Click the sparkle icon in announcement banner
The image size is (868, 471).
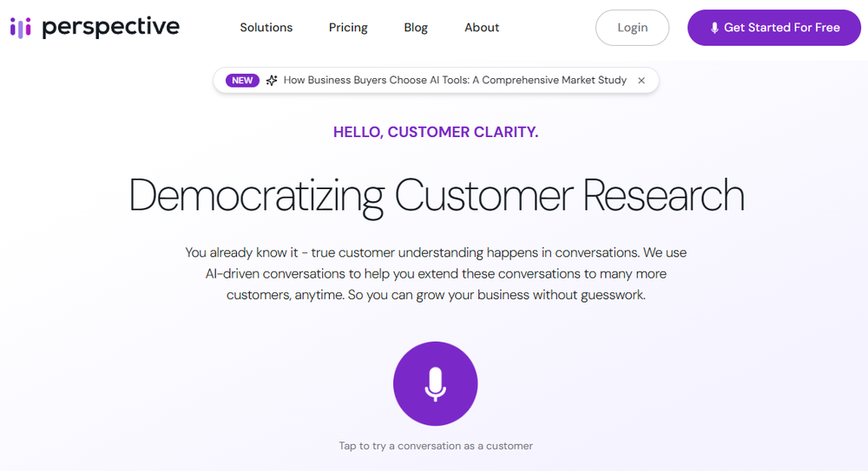271,81
